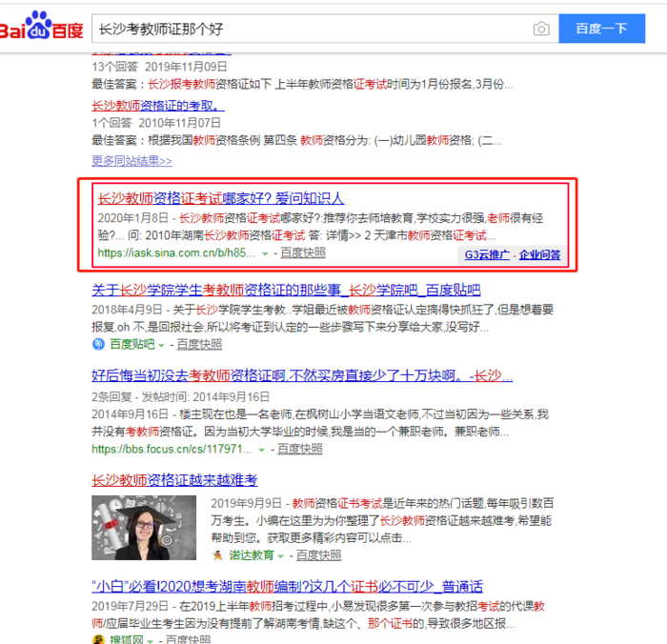Click the 百度贴吧 source name

[x=131, y=344]
